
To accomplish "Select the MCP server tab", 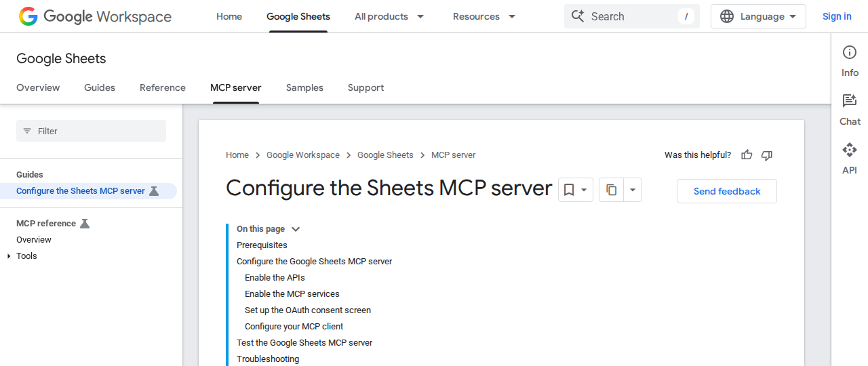I will pos(236,87).
